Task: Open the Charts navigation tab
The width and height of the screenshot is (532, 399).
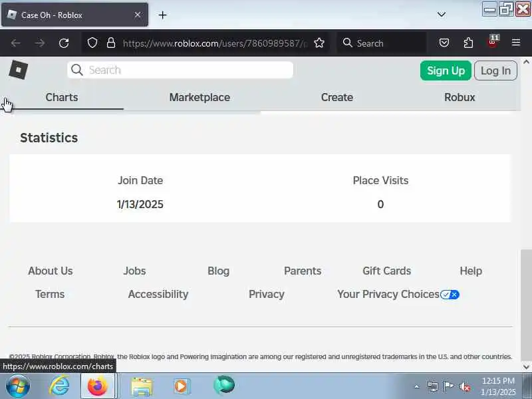Action: coord(62,97)
